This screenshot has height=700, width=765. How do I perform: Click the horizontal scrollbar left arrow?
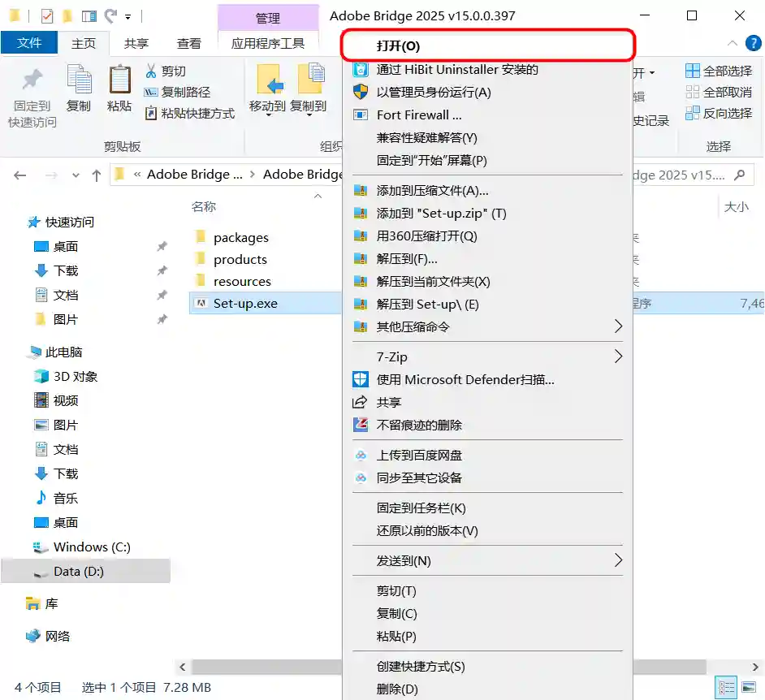point(183,667)
